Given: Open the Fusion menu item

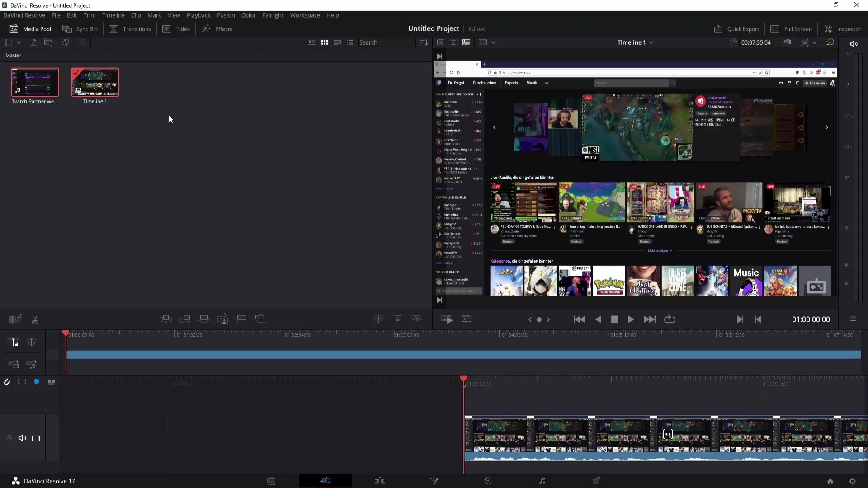Looking at the screenshot, I should 225,15.
